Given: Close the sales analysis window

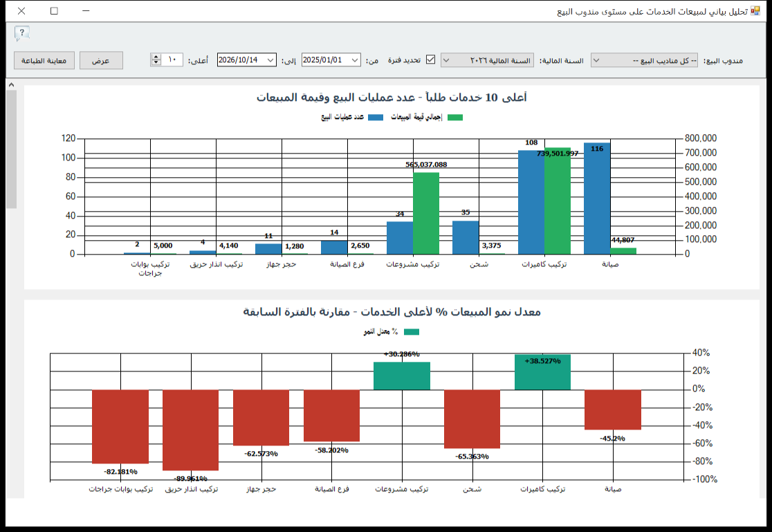Looking at the screenshot, I should 21,11.
